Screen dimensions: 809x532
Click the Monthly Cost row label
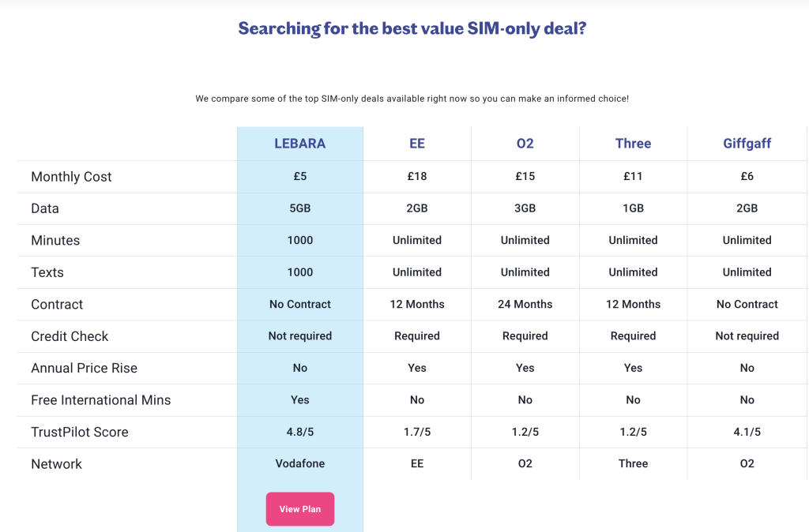pyautogui.click(x=71, y=177)
